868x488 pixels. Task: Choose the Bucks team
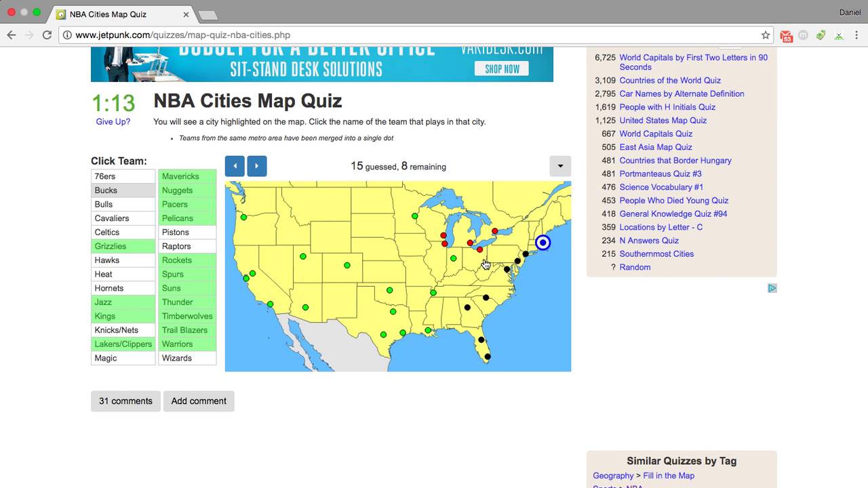[x=123, y=190]
